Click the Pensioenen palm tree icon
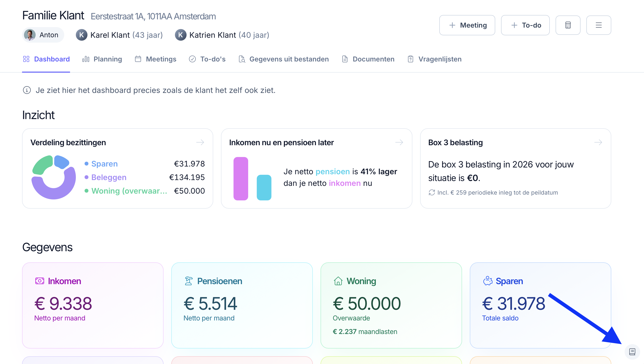644x364 pixels. [189, 281]
